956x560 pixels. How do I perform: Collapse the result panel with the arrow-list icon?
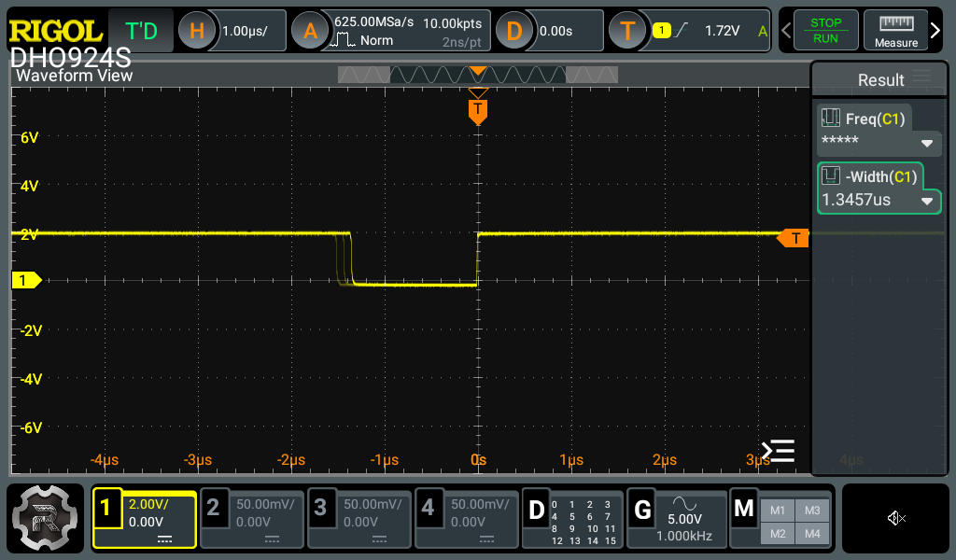coord(778,451)
